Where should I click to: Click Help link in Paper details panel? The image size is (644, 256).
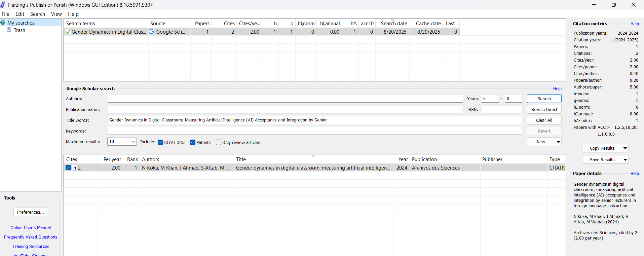pos(635,173)
